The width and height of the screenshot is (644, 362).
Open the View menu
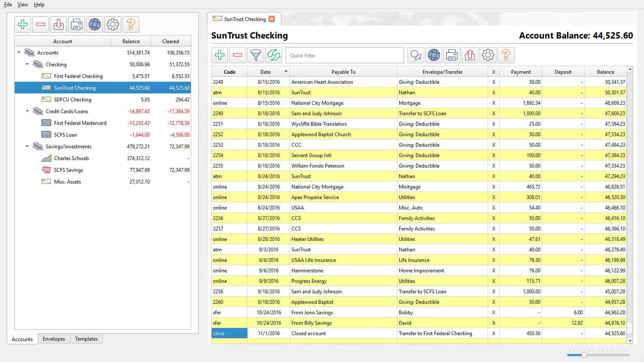[23, 5]
